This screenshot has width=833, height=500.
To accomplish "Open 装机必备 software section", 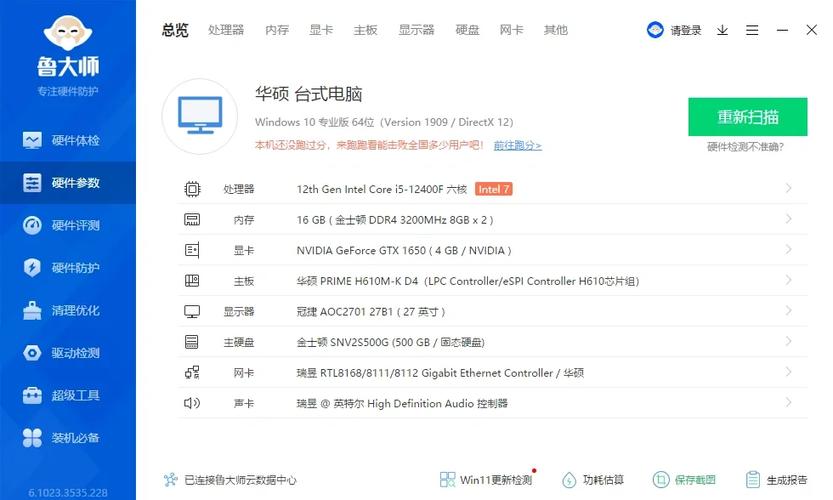I will 67,438.
